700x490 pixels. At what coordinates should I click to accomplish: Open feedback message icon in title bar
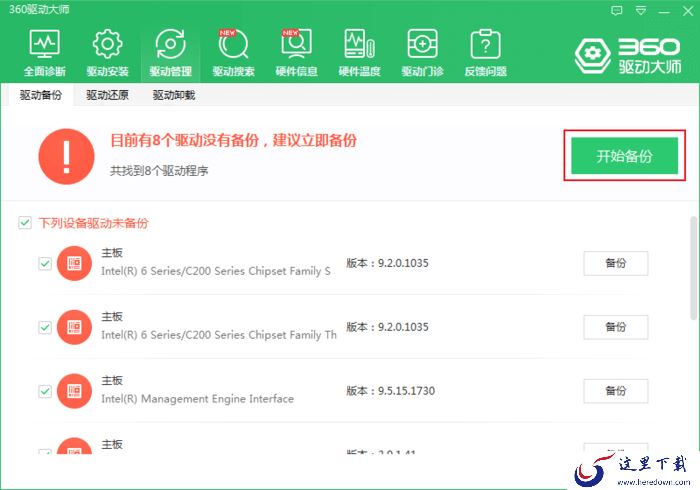click(x=617, y=10)
